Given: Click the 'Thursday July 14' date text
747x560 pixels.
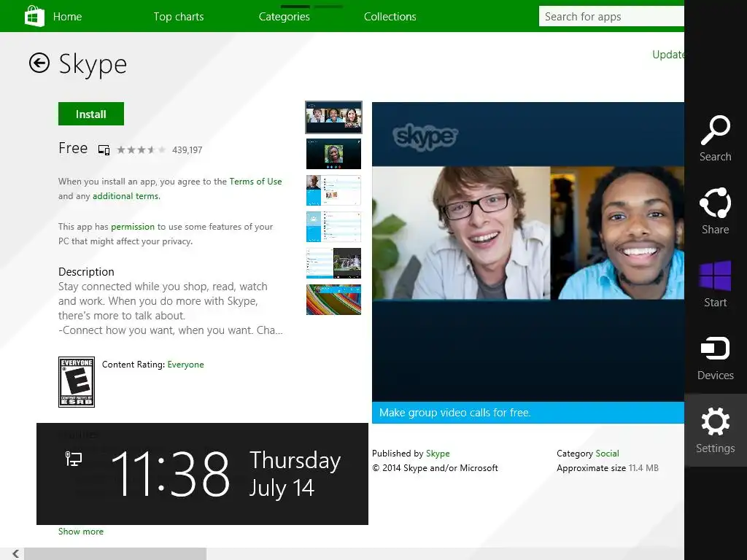Looking at the screenshot, I should tap(295, 474).
